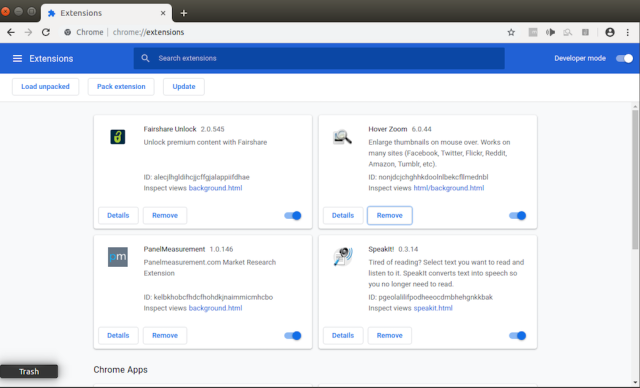
Task: Disable the SpeakIt! extension
Action: tap(518, 335)
